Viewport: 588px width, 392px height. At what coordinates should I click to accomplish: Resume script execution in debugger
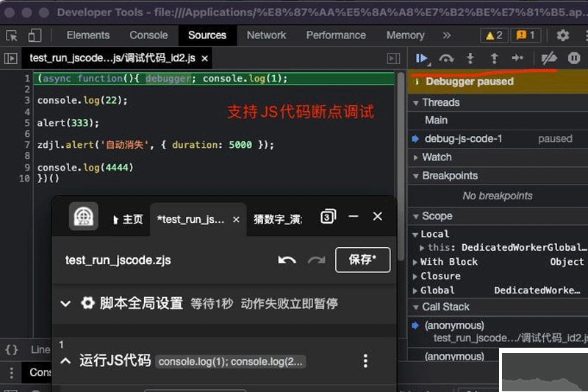(422, 58)
